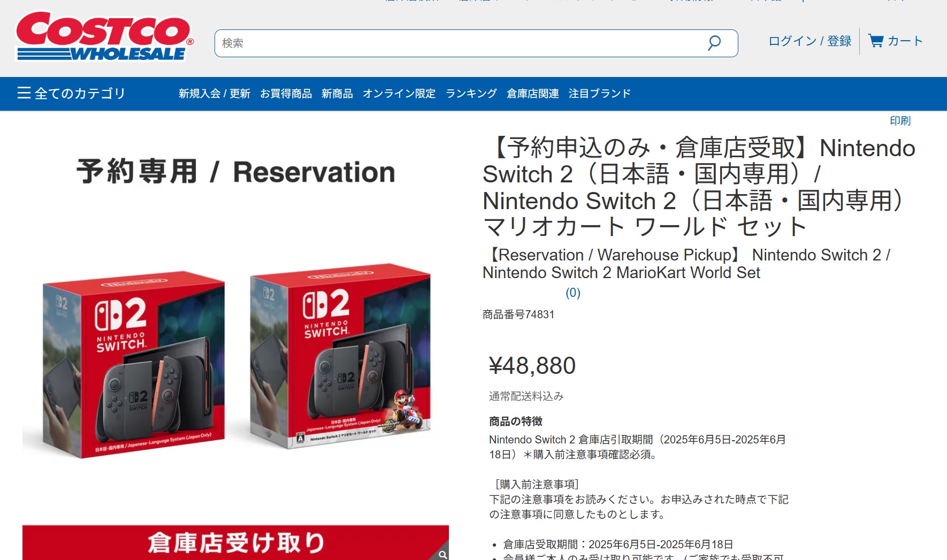This screenshot has width=947, height=560.
Task: Open 注目ブランド navigation item
Action: 600,94
